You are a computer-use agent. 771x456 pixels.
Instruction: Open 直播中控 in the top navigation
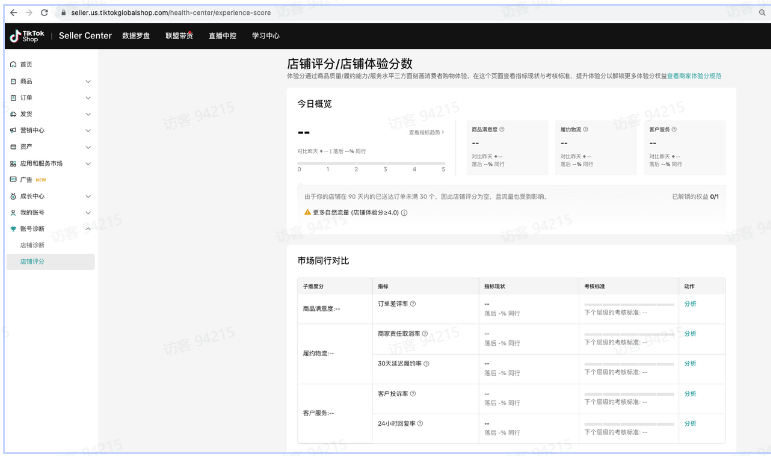[x=222, y=36]
